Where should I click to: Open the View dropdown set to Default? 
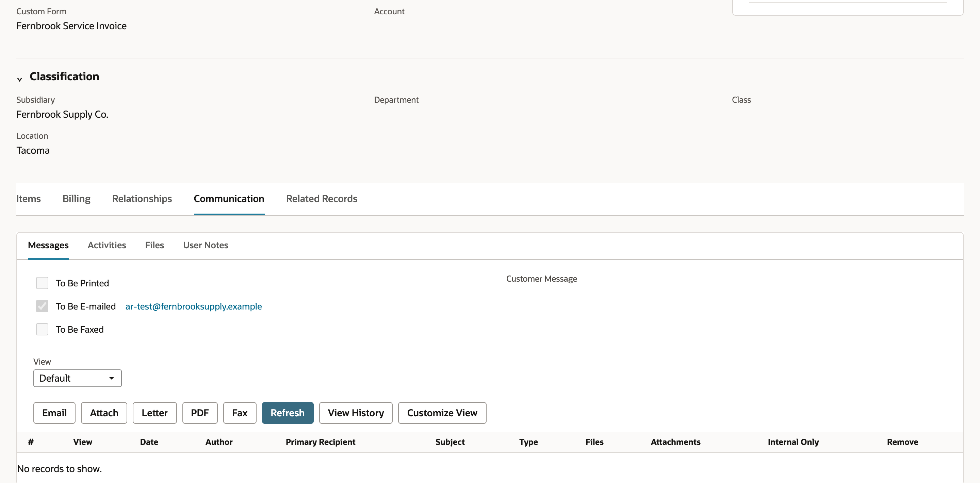click(78, 378)
